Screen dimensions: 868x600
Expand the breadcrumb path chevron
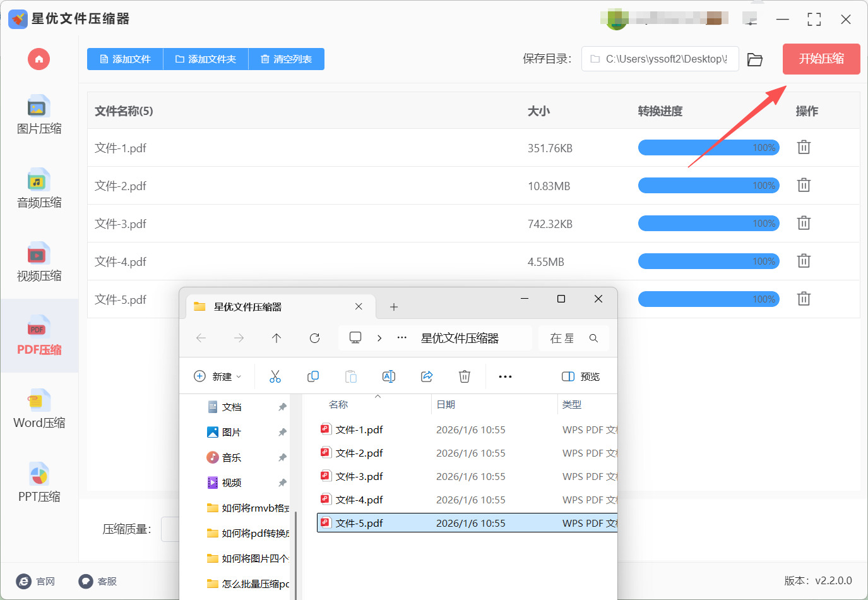click(379, 338)
